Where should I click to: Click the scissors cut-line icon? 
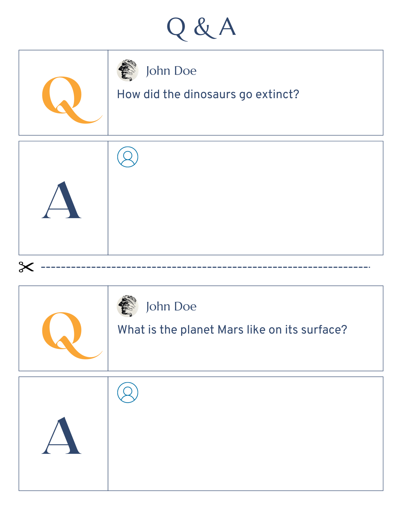coord(26,267)
